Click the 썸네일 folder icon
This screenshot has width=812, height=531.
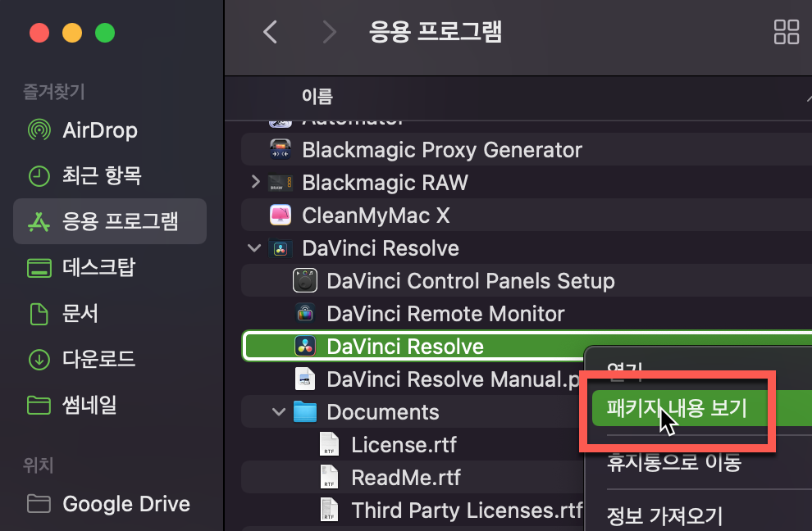[x=39, y=406]
